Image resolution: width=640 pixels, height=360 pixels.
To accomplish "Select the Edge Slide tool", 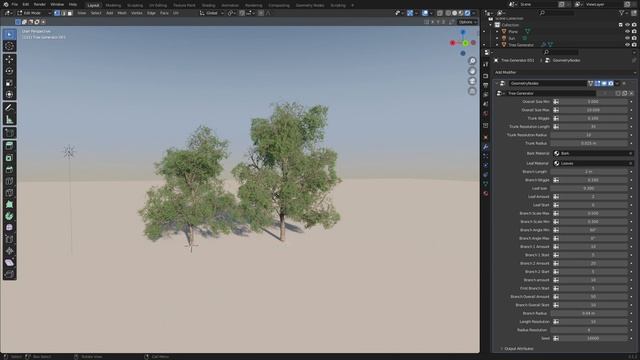I will pyautogui.click(x=9, y=240).
